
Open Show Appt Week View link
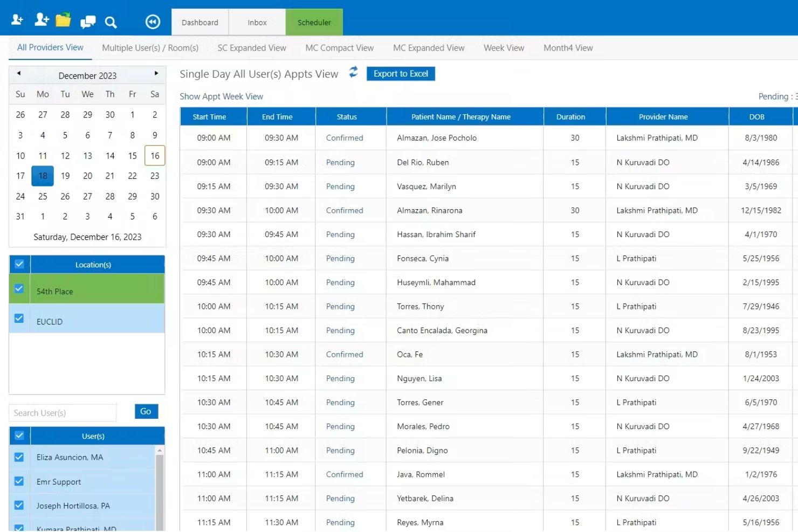click(222, 96)
